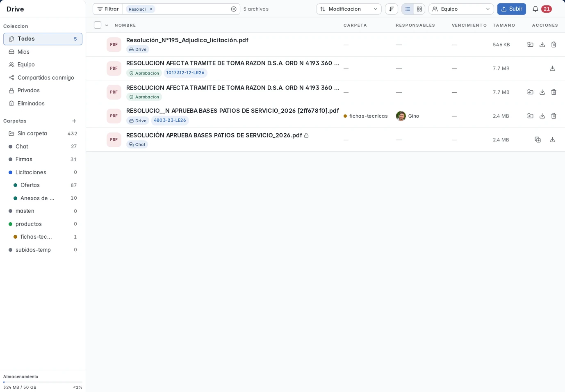Move Resolución_N°195 file to folder

tap(530, 44)
